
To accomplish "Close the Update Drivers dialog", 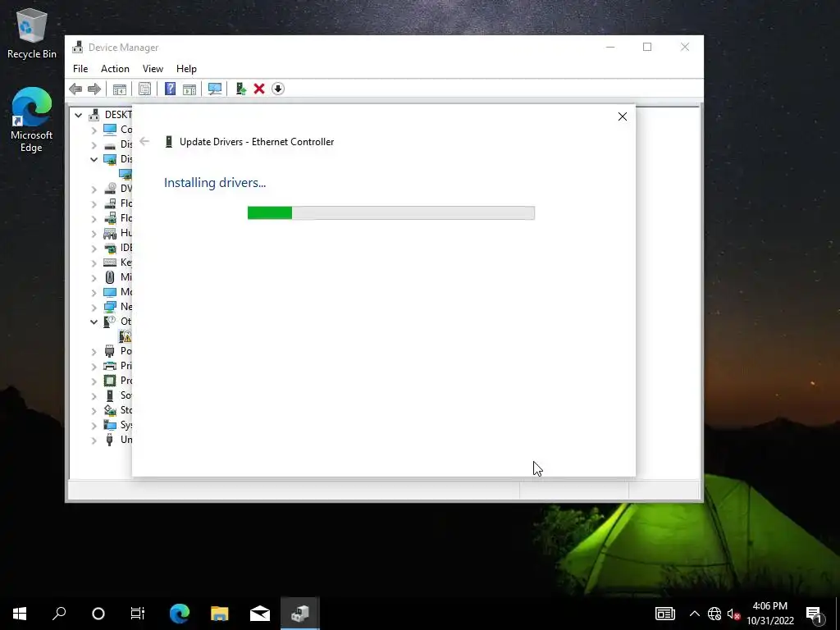I will tap(623, 116).
